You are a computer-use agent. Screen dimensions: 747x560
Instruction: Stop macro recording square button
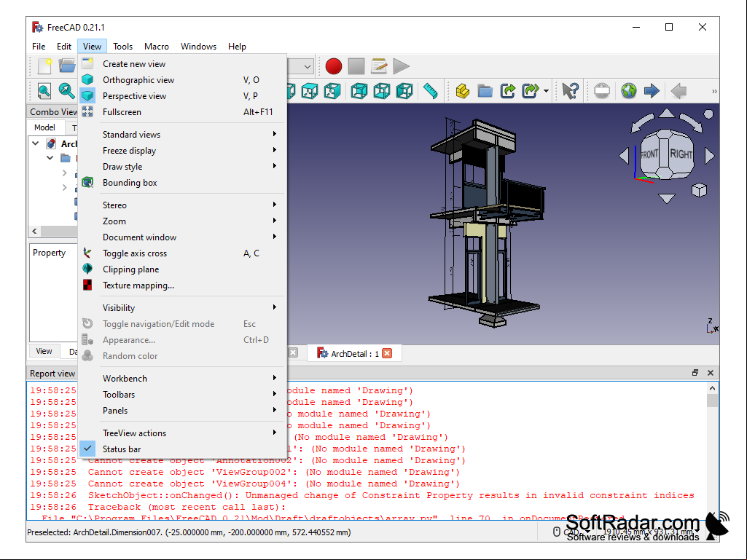tap(356, 66)
